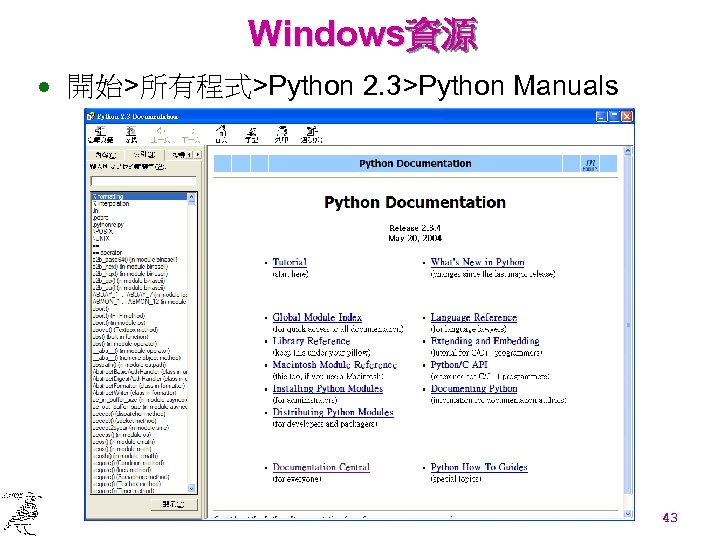Open the What's New in Python link
720x540 pixels.
(x=478, y=262)
